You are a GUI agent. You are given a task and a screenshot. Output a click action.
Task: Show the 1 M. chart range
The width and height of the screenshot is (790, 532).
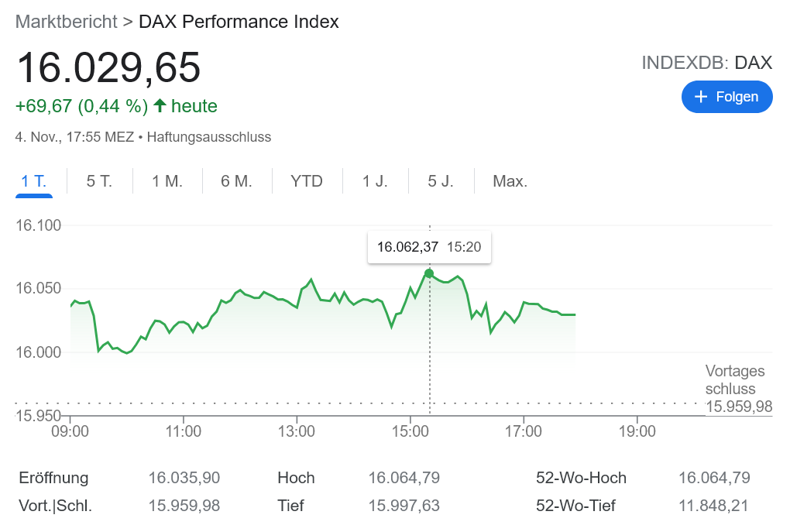[167, 182]
